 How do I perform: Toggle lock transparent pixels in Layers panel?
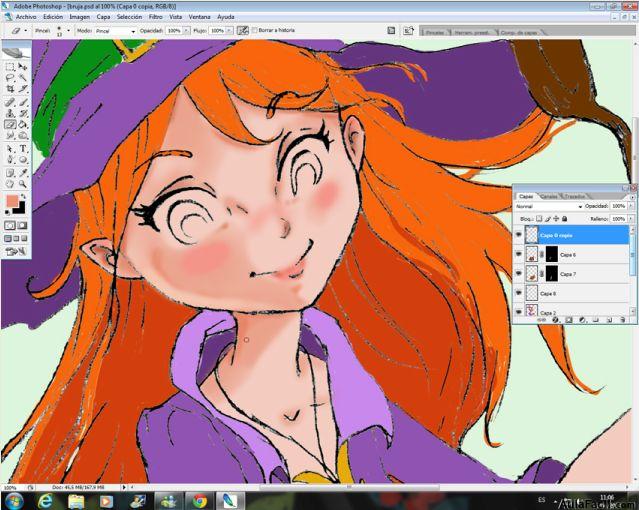coord(539,219)
